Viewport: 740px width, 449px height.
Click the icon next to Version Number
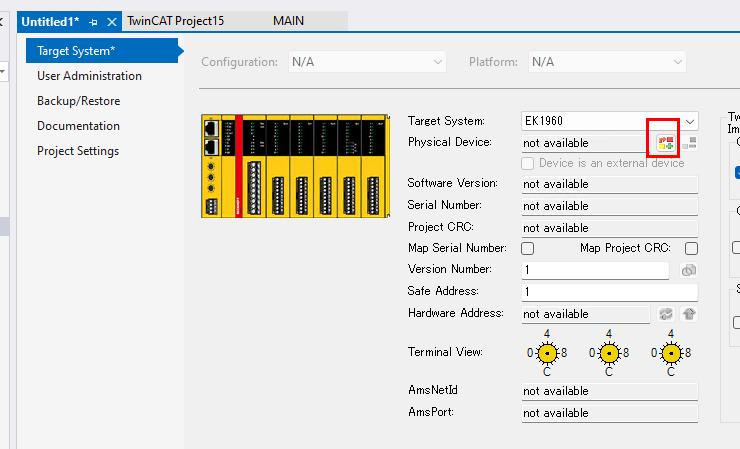pos(689,270)
